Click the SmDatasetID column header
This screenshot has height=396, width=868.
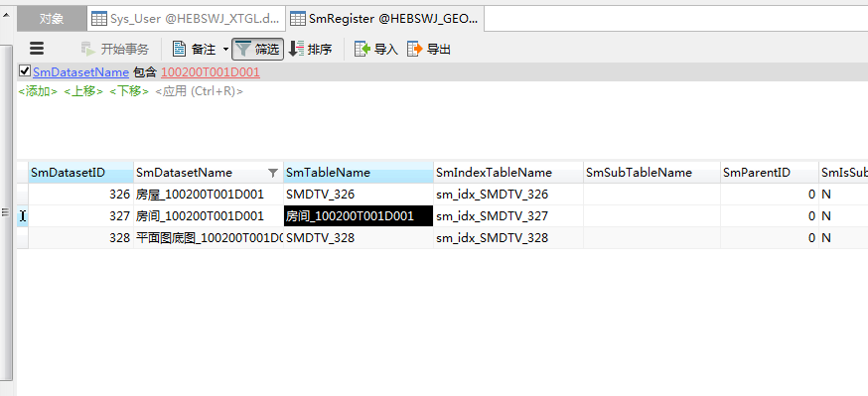pos(80,173)
